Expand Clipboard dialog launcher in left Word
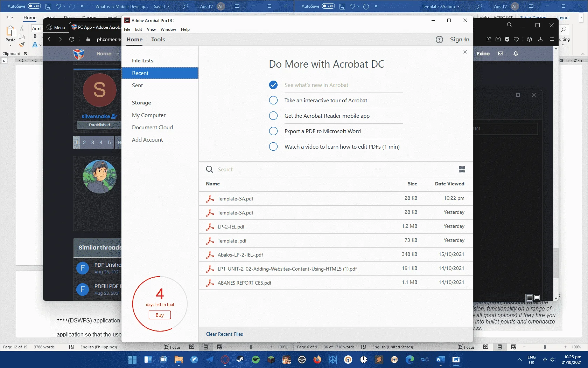 tap(26, 54)
